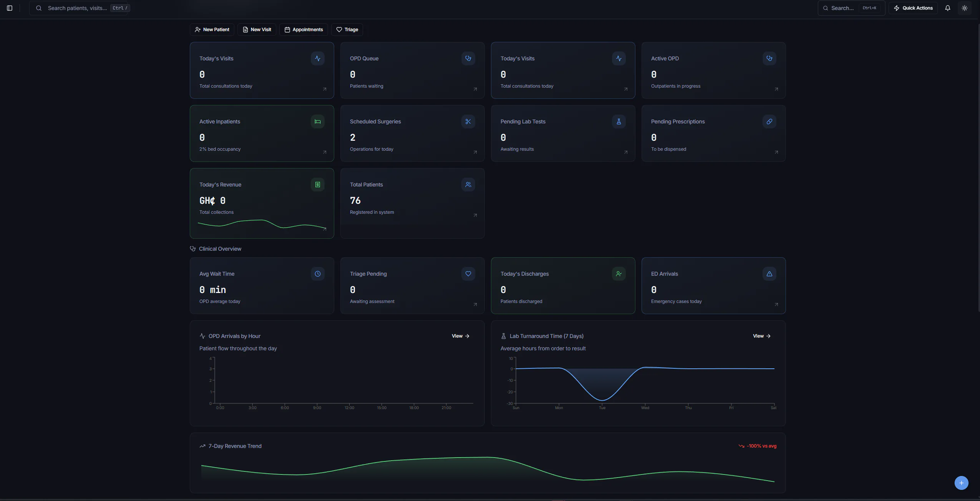Image resolution: width=980 pixels, height=501 pixels.
Task: Open the Quick Actions menu
Action: click(913, 8)
